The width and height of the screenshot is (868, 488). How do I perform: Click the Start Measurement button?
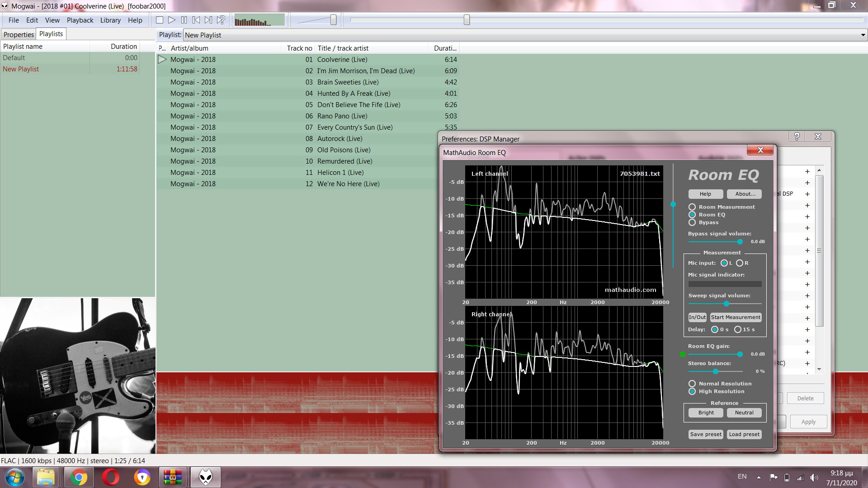[x=736, y=317]
